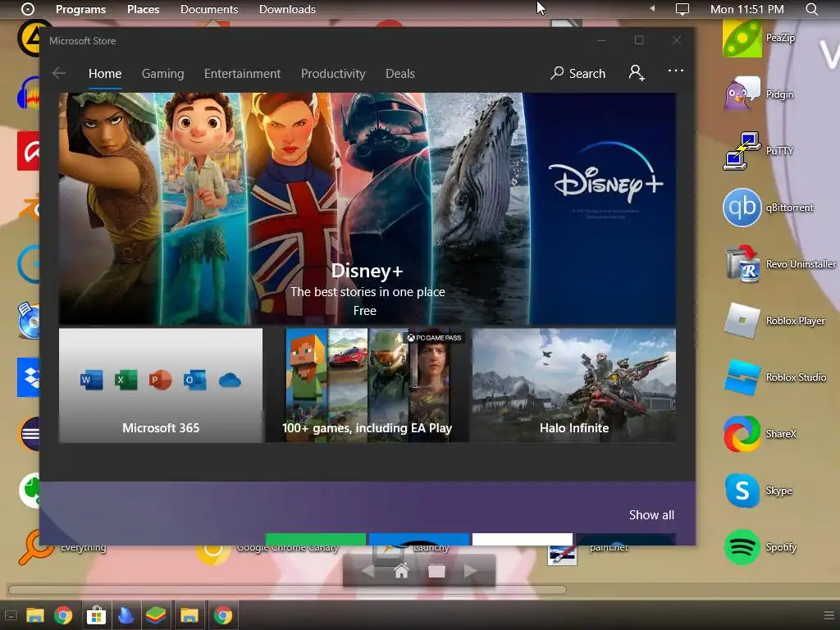
Task: Click the Search button in Microsoft Store
Action: (577, 73)
